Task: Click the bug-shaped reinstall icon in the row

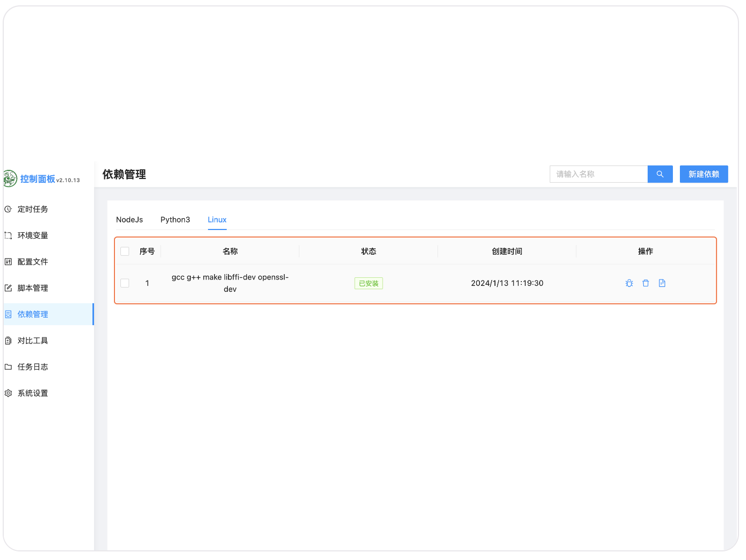Action: coord(629,283)
